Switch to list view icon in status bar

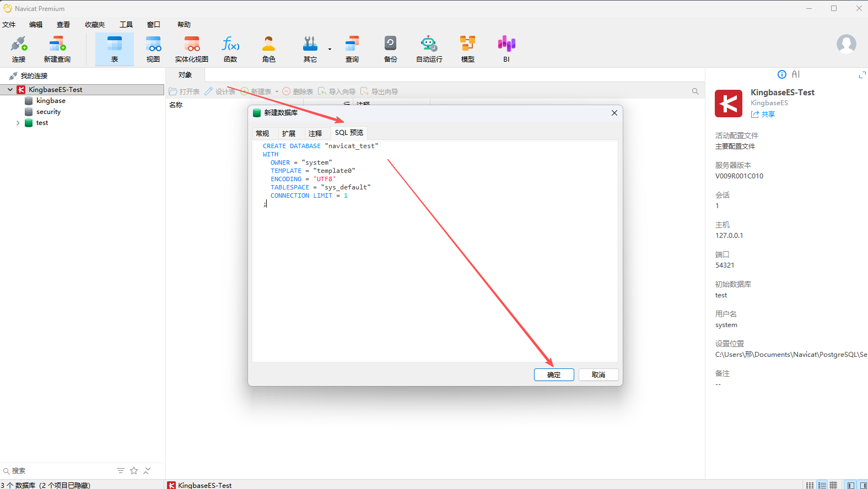pos(810,485)
